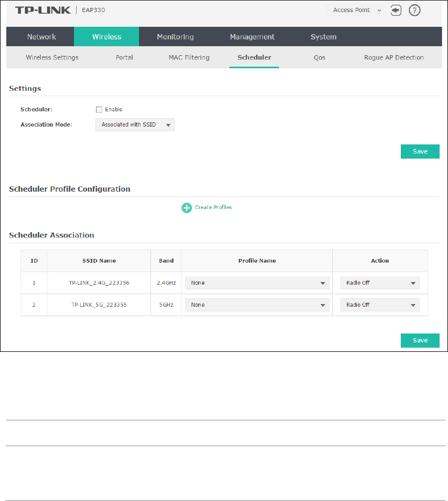Click the Band column header
The height and width of the screenshot is (501, 448).
[166, 260]
